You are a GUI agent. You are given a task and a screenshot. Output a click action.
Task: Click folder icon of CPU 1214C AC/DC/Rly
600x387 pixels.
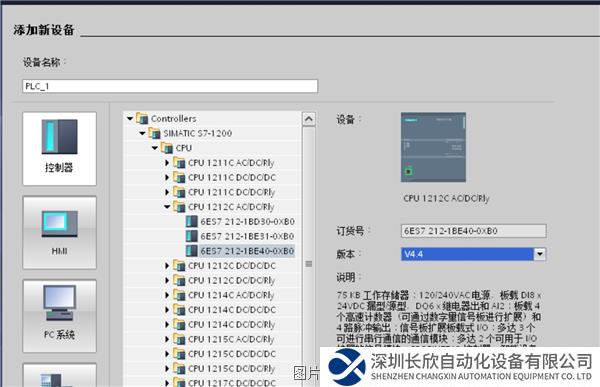pyautogui.click(x=179, y=295)
